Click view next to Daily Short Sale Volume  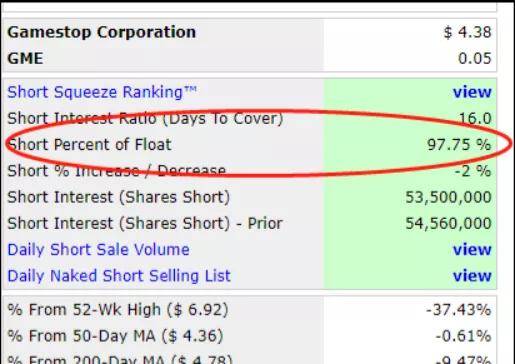[472, 250]
